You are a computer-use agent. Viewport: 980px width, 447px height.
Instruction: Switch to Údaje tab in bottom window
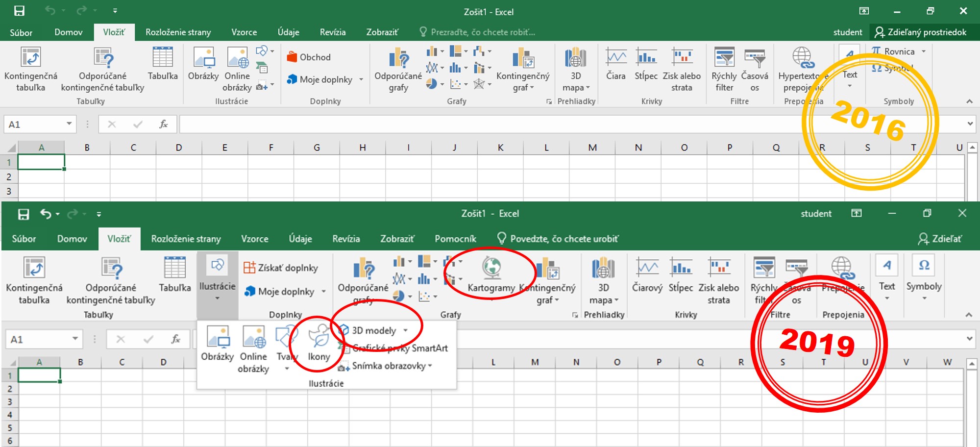pos(300,239)
